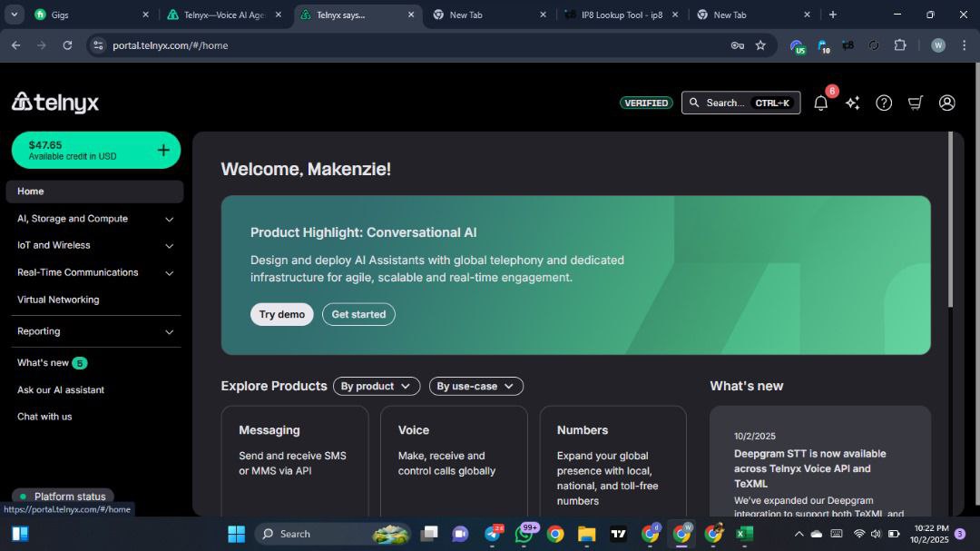Expand Real-Time Communications section
980x551 pixels.
169,273
